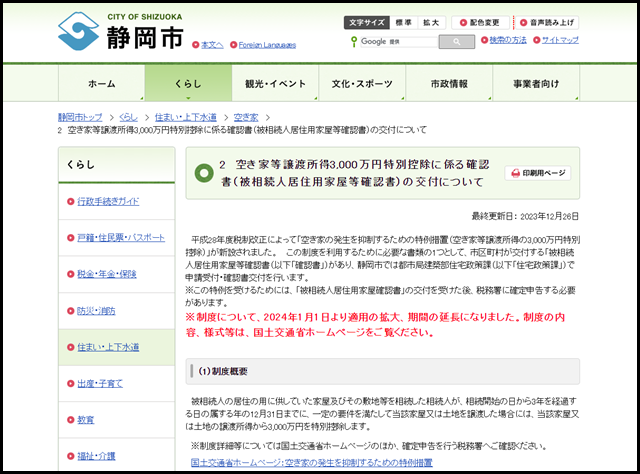Open the 事業者向け navigation tab

tap(536, 84)
